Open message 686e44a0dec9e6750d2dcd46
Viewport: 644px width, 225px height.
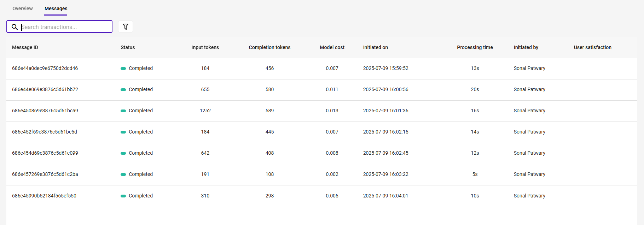(45, 68)
